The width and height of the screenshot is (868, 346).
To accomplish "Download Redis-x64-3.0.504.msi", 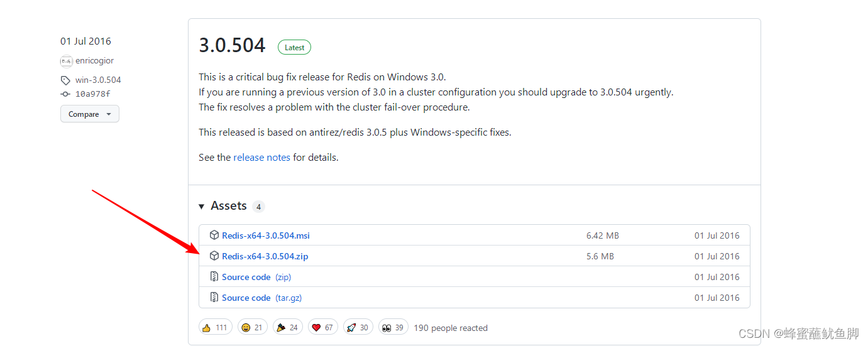I will [266, 235].
